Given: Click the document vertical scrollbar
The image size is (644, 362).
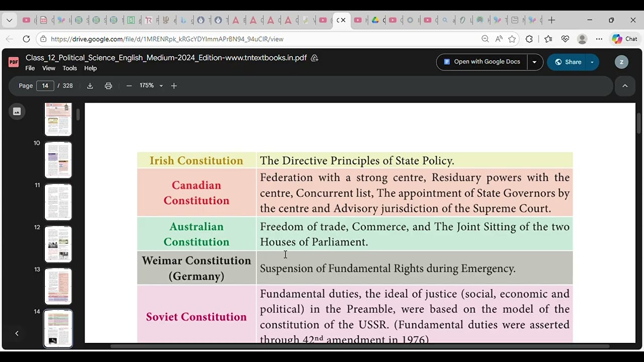Looking at the screenshot, I should point(639,123).
